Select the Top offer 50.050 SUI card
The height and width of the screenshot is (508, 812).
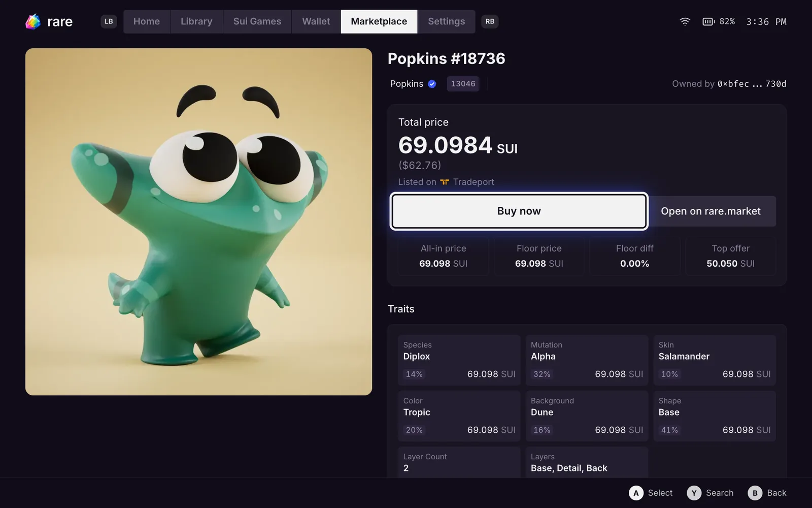730,256
